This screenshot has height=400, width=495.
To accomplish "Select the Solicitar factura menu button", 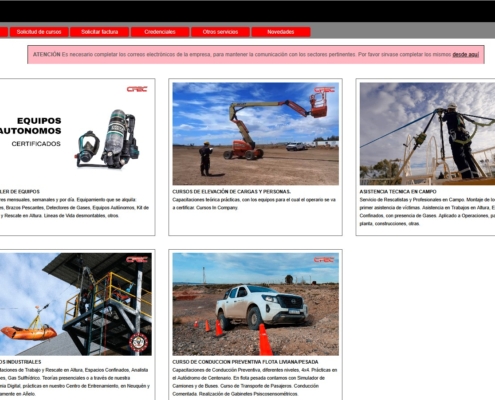I will (x=100, y=32).
